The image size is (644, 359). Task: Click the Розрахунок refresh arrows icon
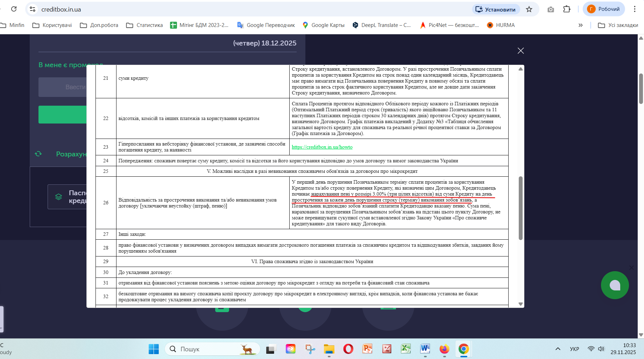coord(38,154)
